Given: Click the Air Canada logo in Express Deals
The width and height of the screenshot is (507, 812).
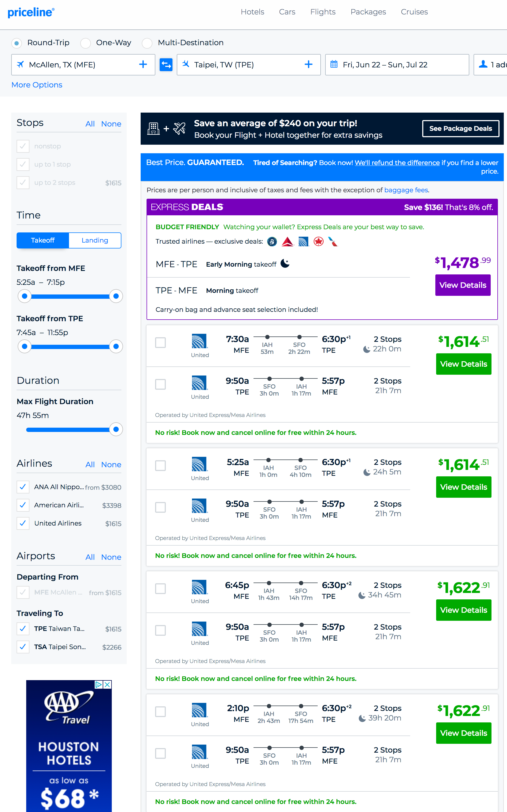Looking at the screenshot, I should (x=318, y=242).
